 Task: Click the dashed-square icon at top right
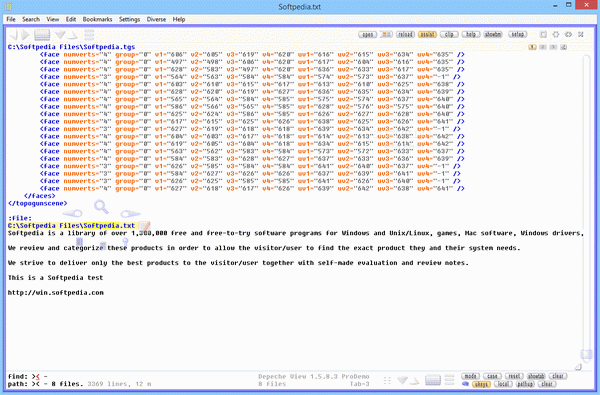click(x=556, y=34)
